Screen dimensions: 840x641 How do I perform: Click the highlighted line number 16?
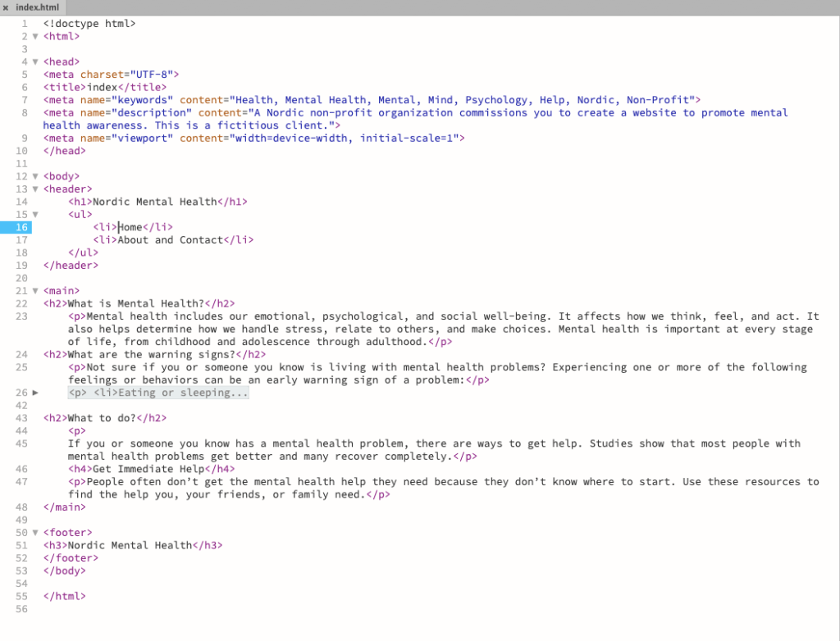tap(21, 227)
